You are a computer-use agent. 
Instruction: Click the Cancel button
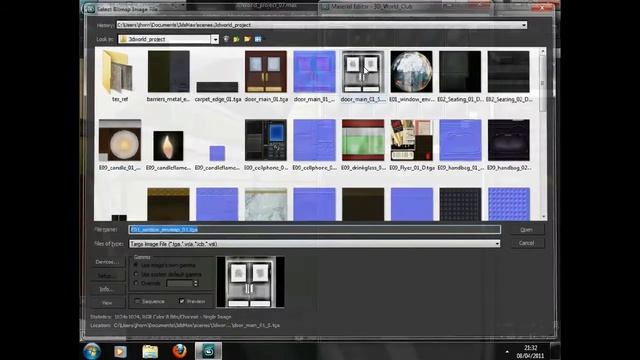(x=527, y=243)
